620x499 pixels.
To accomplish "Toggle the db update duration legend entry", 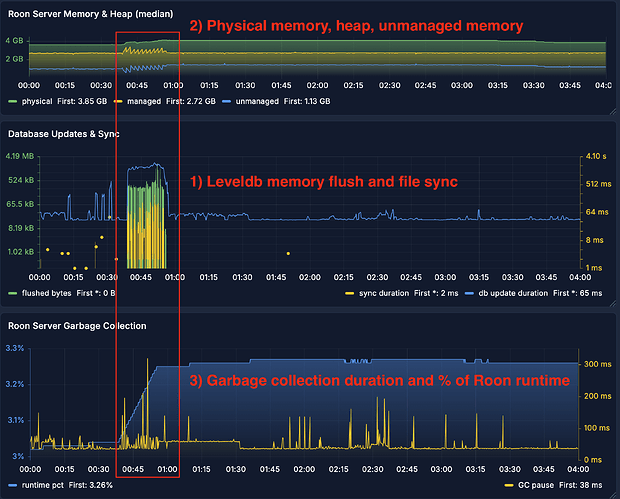I will point(513,293).
